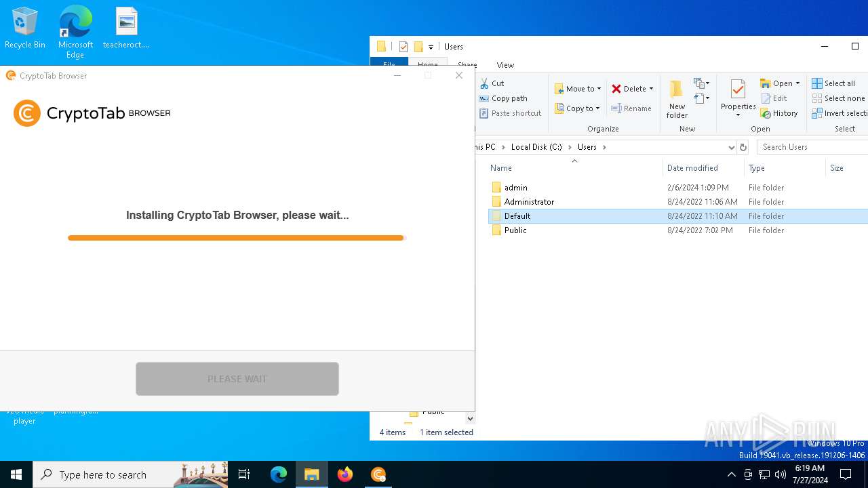Click the Search Users field
The image size is (868, 488).
click(x=811, y=147)
